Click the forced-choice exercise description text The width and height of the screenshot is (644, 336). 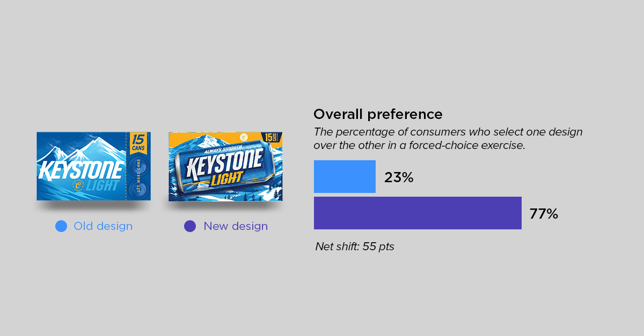(448, 138)
